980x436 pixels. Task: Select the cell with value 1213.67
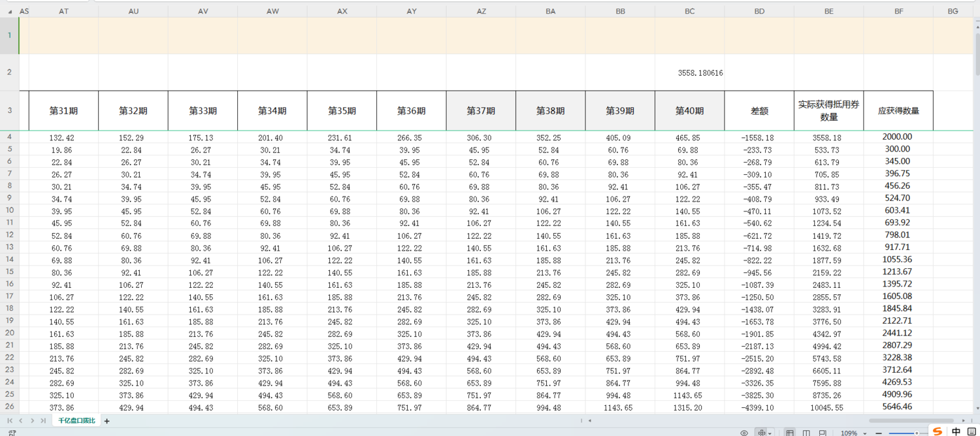pyautogui.click(x=899, y=272)
